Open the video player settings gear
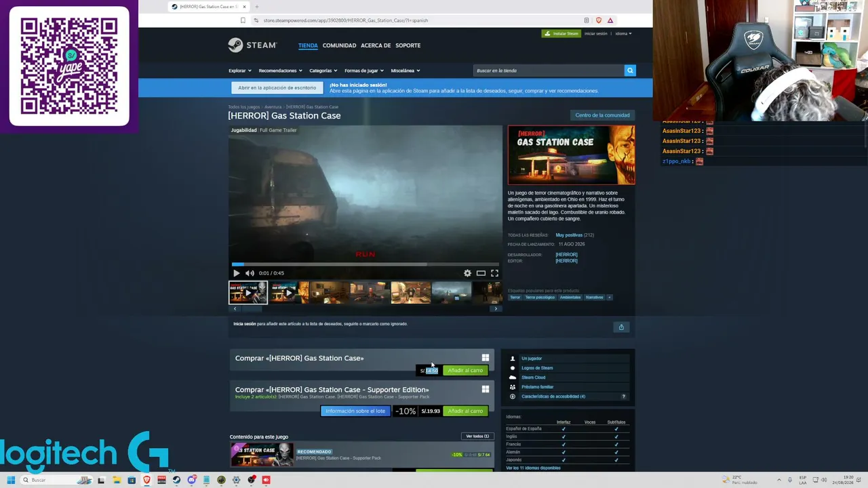 coord(467,273)
